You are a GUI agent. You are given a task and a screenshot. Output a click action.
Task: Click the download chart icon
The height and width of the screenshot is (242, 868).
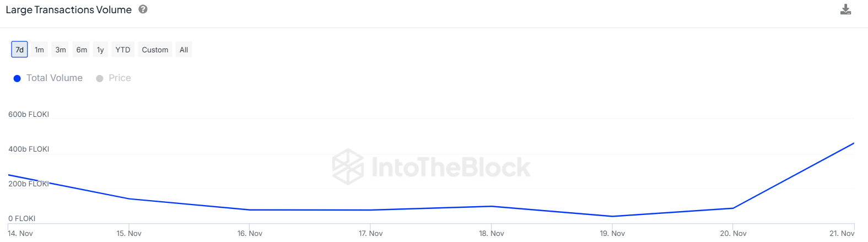845,9
